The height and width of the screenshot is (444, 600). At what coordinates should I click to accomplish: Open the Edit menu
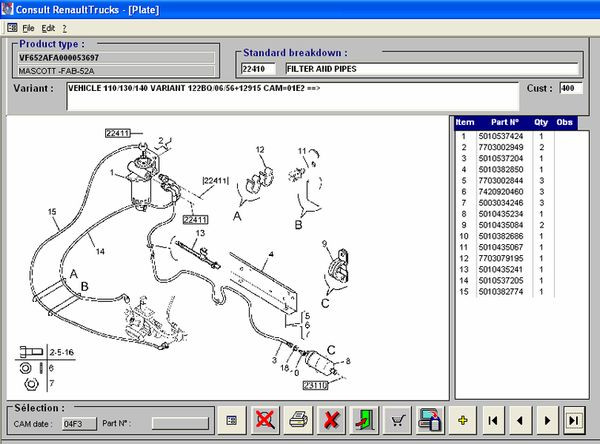pos(48,27)
